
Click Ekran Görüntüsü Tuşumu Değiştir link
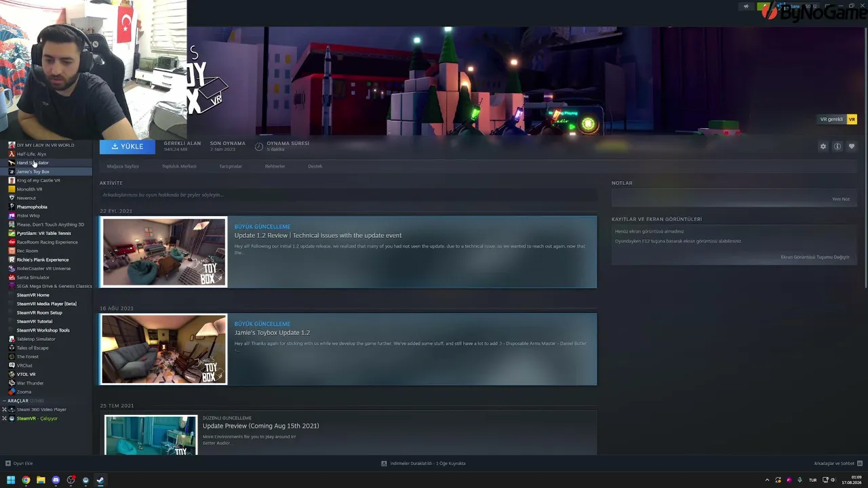[x=815, y=258]
